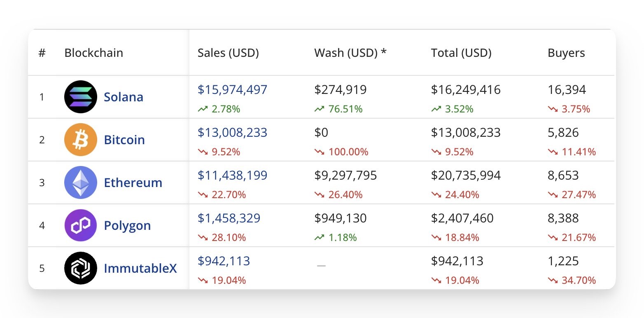Click the Ethereum sales change 22.70%
This screenshot has height=318, width=644.
pyautogui.click(x=222, y=195)
